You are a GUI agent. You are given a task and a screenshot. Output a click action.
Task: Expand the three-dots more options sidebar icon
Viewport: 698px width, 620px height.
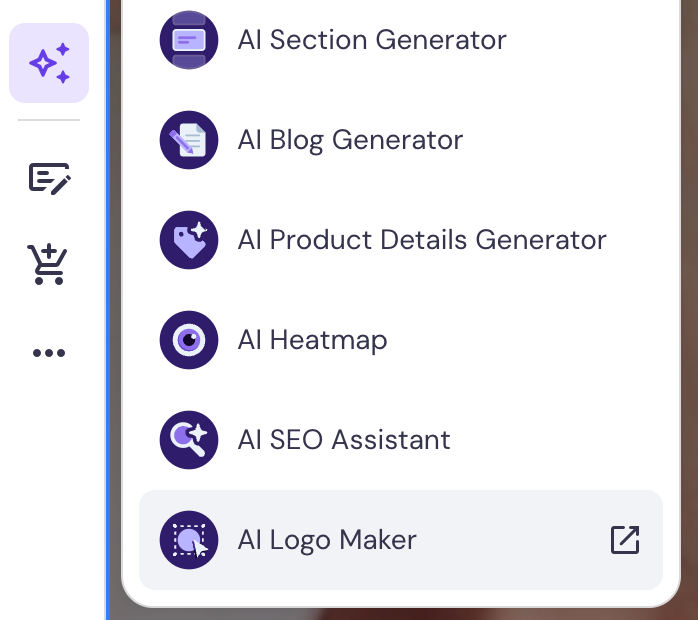pyautogui.click(x=49, y=353)
